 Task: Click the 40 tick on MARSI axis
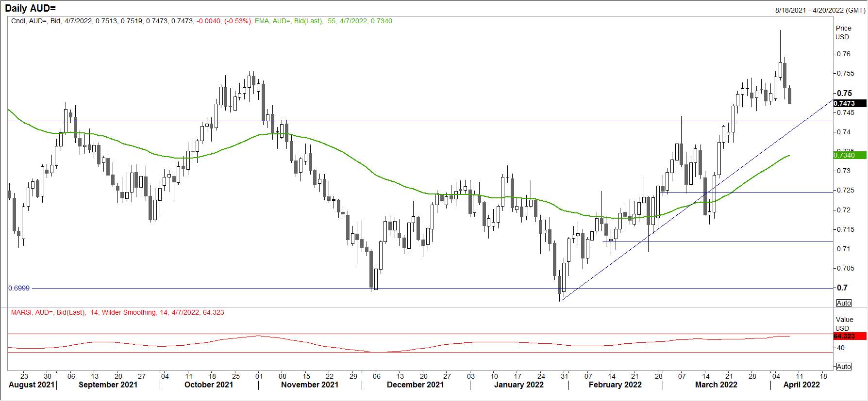click(841, 348)
